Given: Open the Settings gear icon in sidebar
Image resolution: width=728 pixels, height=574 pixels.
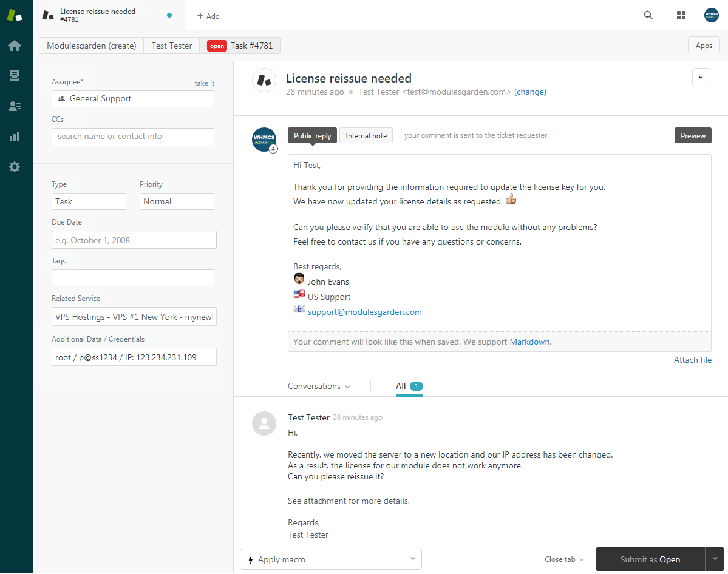Looking at the screenshot, I should coord(15,166).
